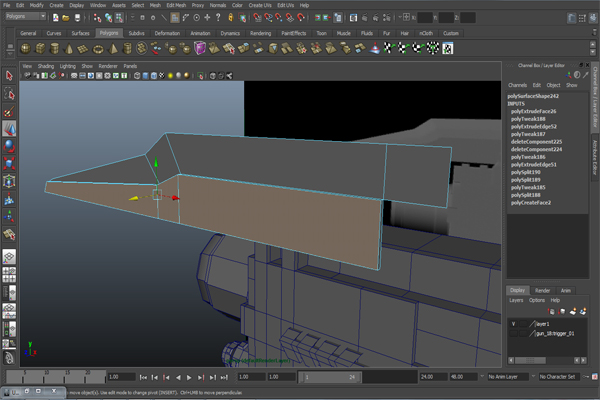600x400 pixels.
Task: Select the arrow Select tool
Action: click(9, 76)
